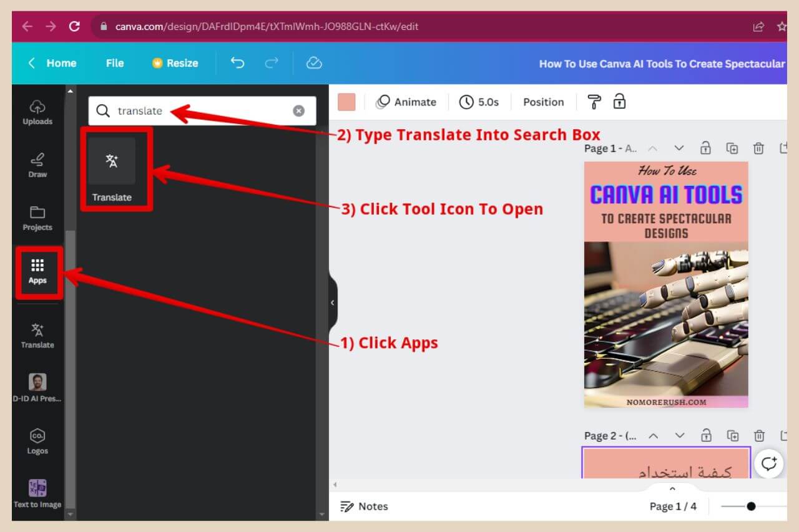The image size is (799, 532).
Task: Delete Page 1
Action: (758, 148)
